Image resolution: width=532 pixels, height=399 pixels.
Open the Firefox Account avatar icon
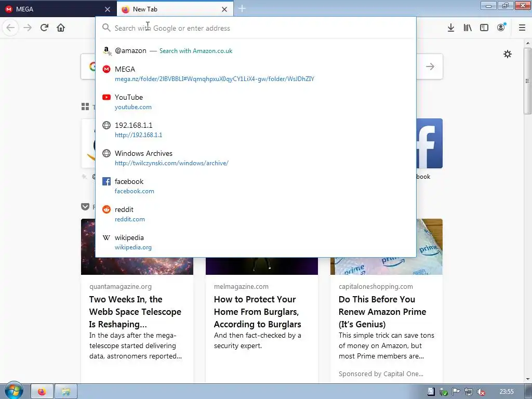tap(501, 28)
